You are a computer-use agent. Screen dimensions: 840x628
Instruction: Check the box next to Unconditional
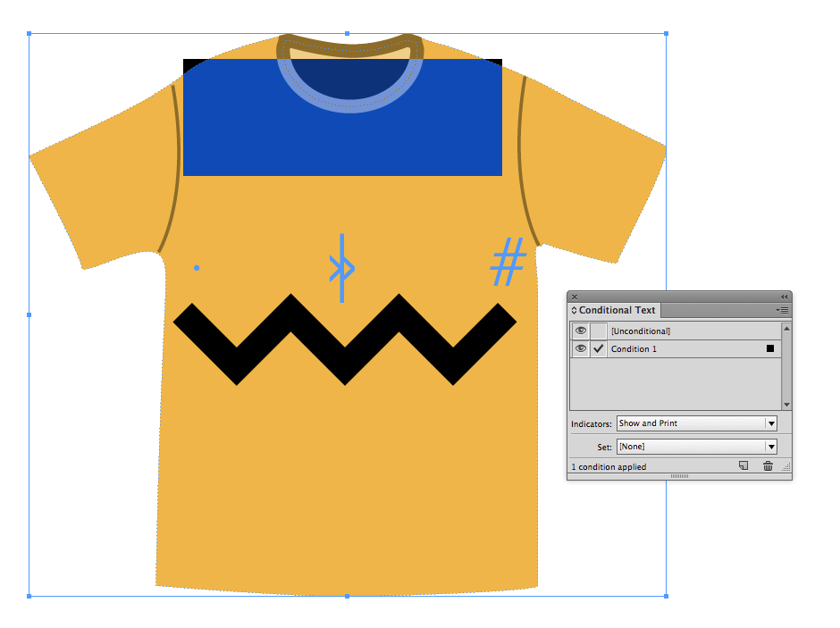[599, 331]
